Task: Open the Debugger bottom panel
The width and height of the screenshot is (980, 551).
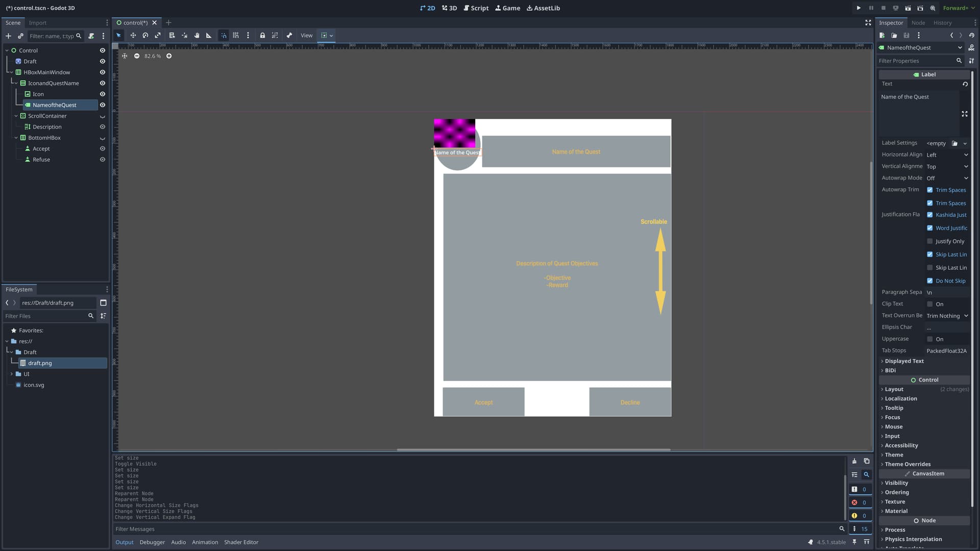Action: 152,542
